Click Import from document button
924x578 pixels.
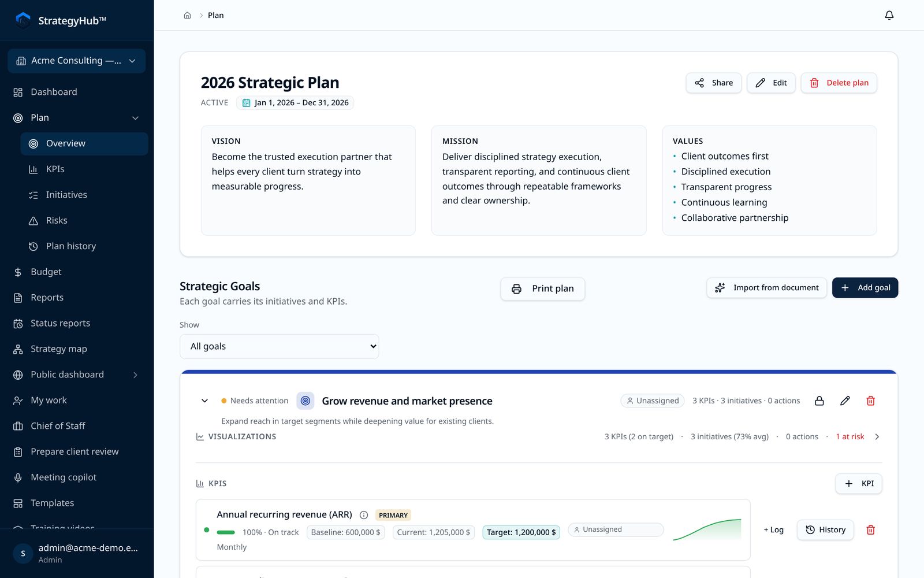tap(766, 288)
